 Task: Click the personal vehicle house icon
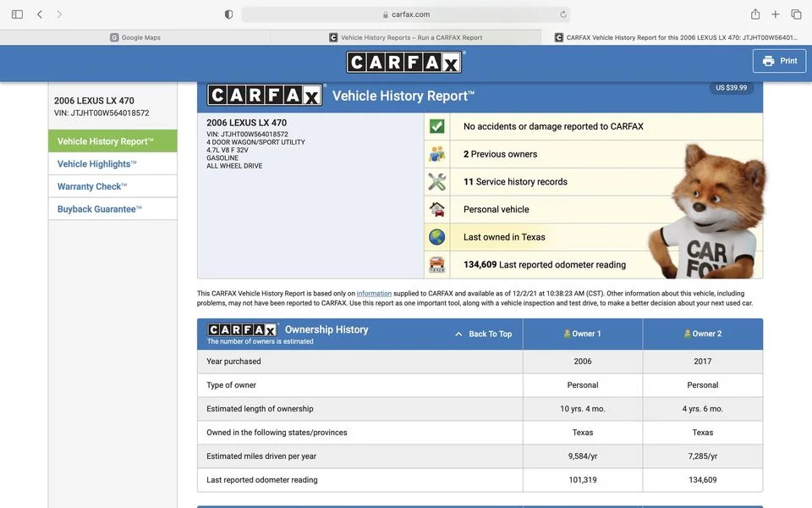(x=437, y=209)
